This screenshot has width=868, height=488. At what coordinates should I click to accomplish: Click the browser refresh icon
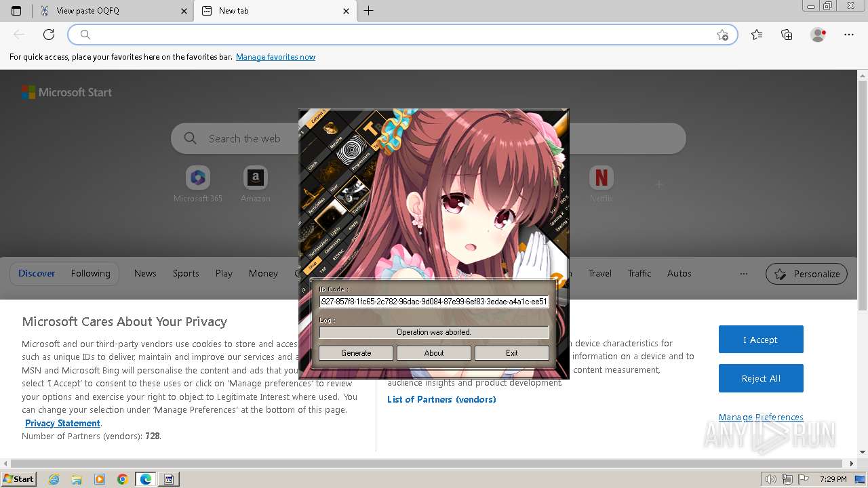tap(49, 35)
